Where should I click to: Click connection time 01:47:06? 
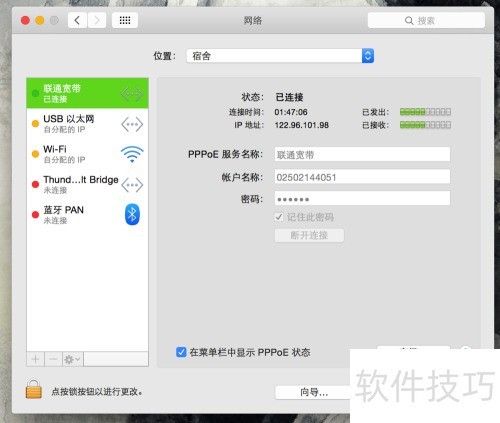[x=291, y=112]
